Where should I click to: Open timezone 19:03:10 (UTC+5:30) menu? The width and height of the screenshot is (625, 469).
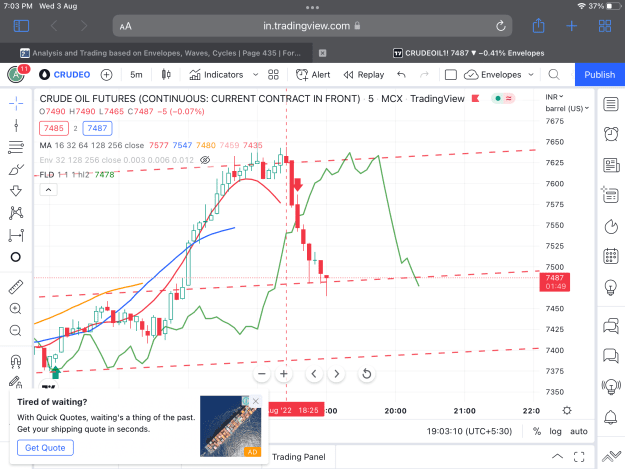tap(469, 431)
